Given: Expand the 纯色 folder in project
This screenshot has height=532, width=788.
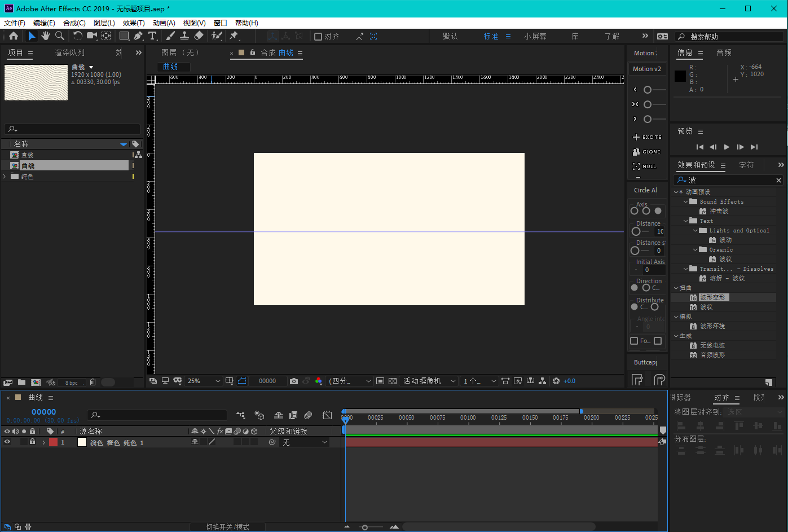Looking at the screenshot, I should pyautogui.click(x=5, y=177).
